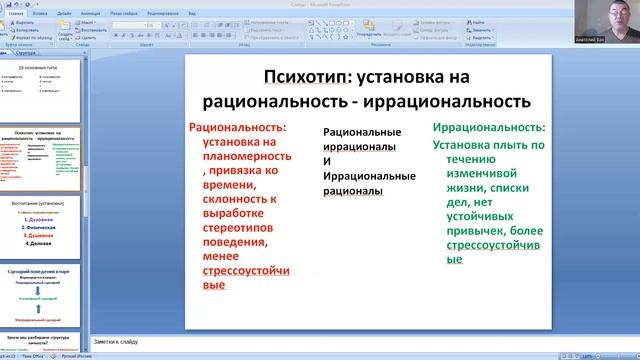Click the slide title Психотип text

[x=367, y=89]
